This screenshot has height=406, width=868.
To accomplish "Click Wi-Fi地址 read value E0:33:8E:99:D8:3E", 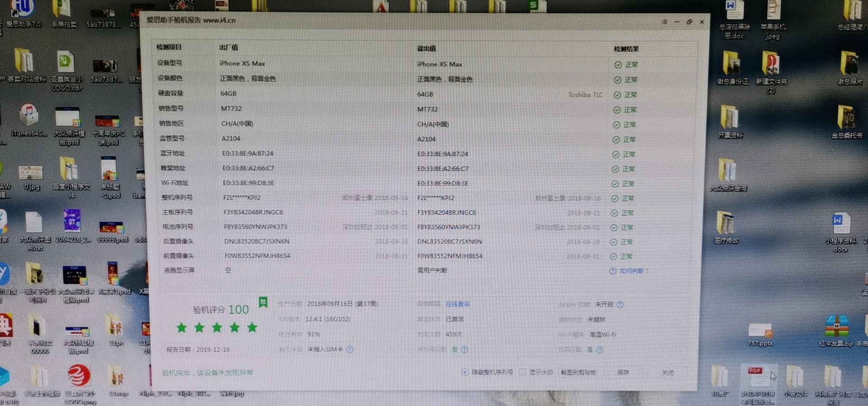I will 443,183.
